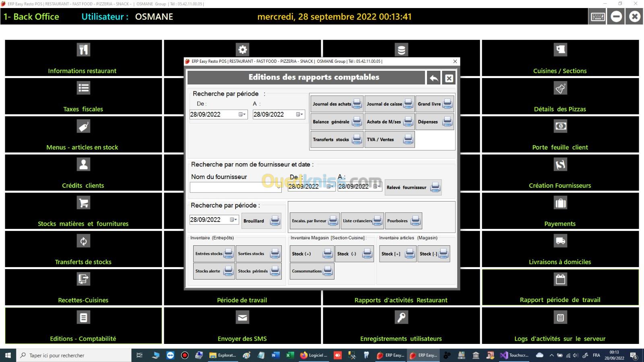Open the first period 'De' date picker

pos(242,115)
